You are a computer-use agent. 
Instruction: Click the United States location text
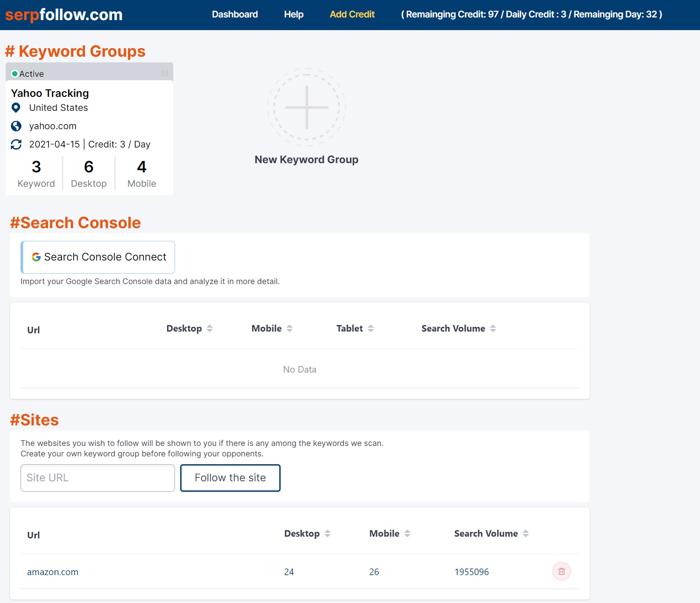point(58,108)
